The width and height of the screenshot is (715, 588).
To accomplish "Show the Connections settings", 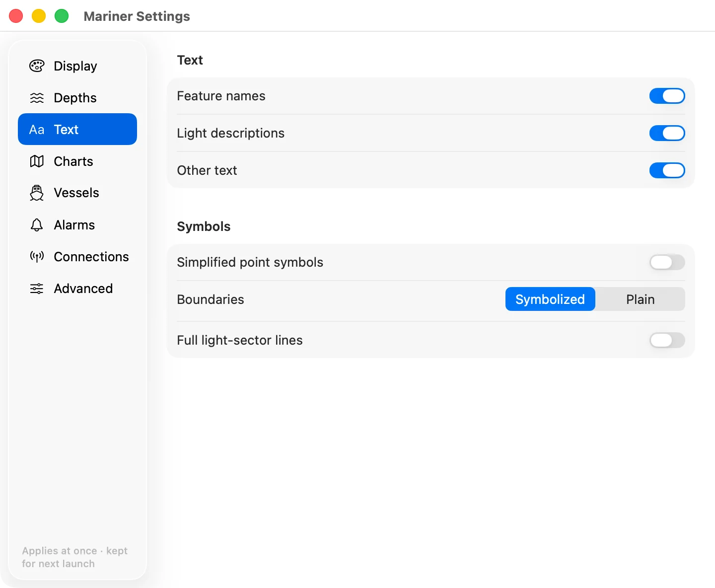I will (77, 257).
